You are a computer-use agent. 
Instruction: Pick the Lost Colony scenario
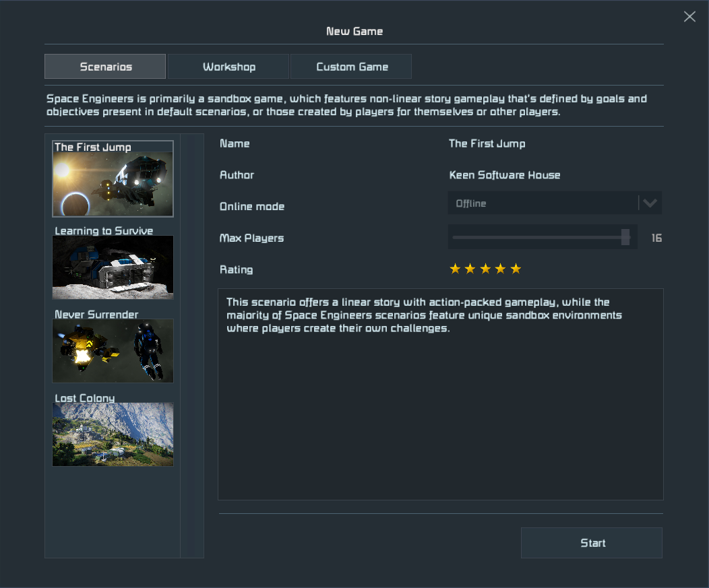[113, 430]
